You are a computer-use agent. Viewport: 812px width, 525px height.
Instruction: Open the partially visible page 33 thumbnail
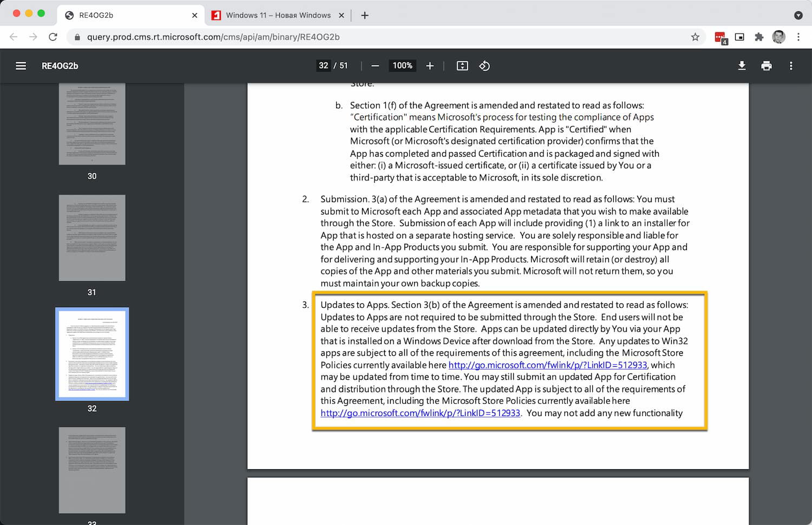92,470
